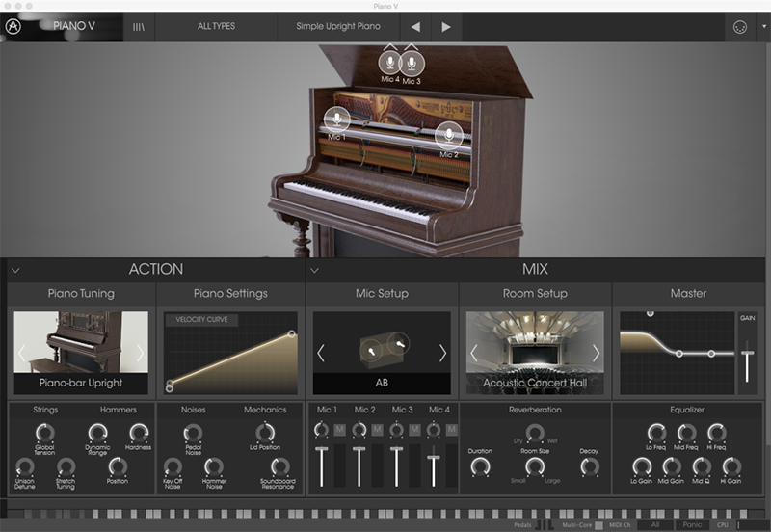Mute Mic 1 channel

point(340,430)
